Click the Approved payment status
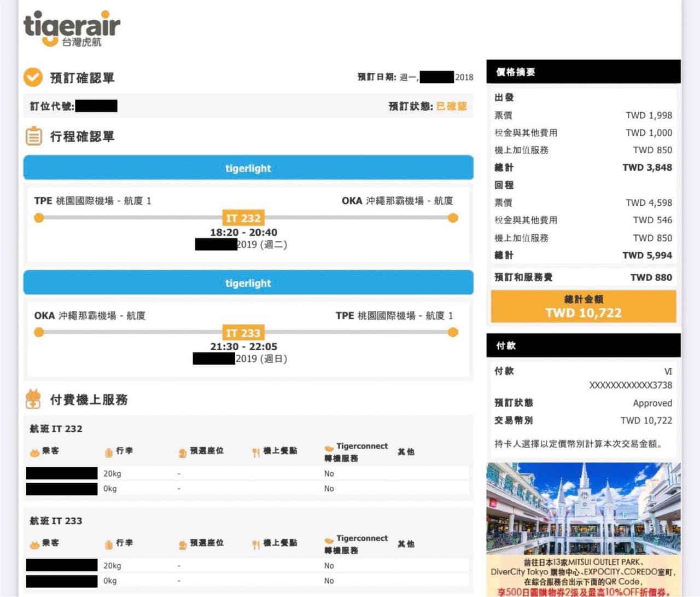The width and height of the screenshot is (700, 597). tap(652, 403)
